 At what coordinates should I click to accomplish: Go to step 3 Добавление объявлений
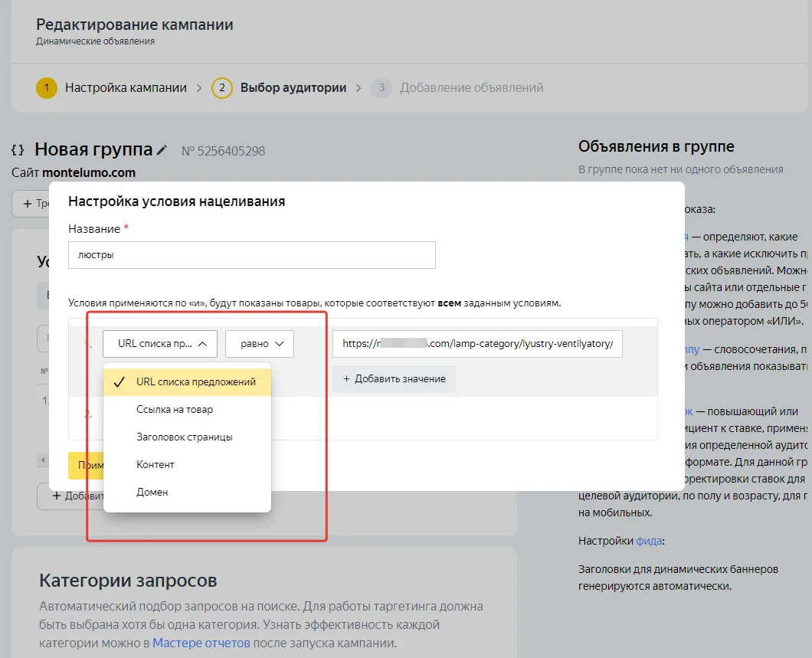pos(457,87)
